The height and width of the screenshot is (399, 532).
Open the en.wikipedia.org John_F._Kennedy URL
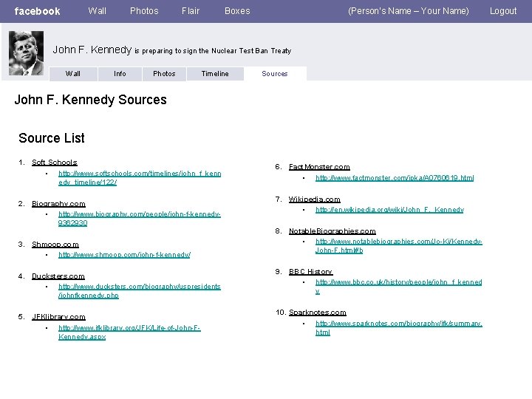click(389, 210)
